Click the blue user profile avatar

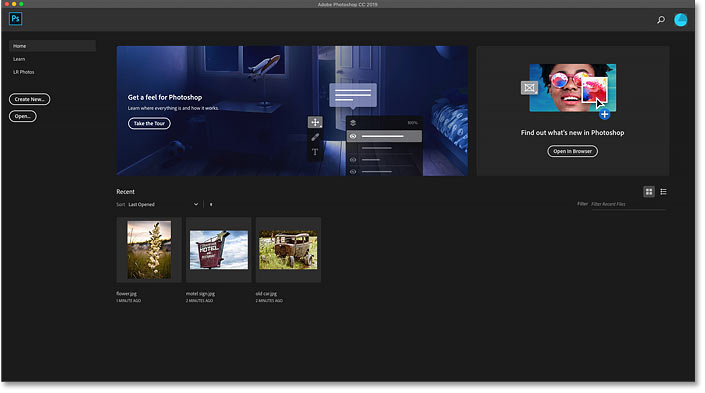point(681,20)
